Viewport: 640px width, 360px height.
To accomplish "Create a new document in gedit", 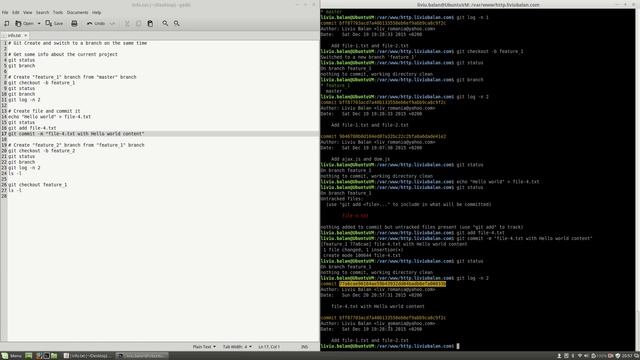I will pos(7,23).
